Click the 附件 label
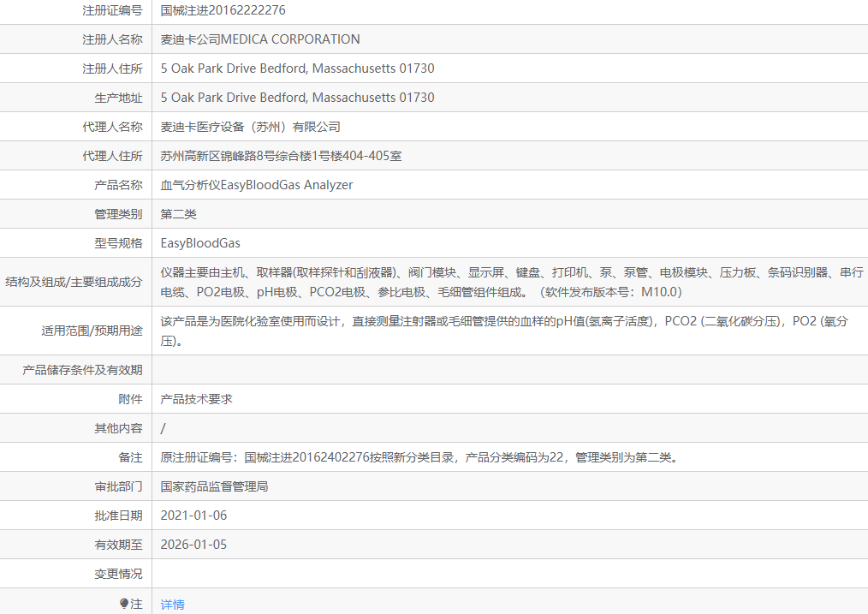Image resolution: width=868 pixels, height=614 pixels. [x=131, y=399]
